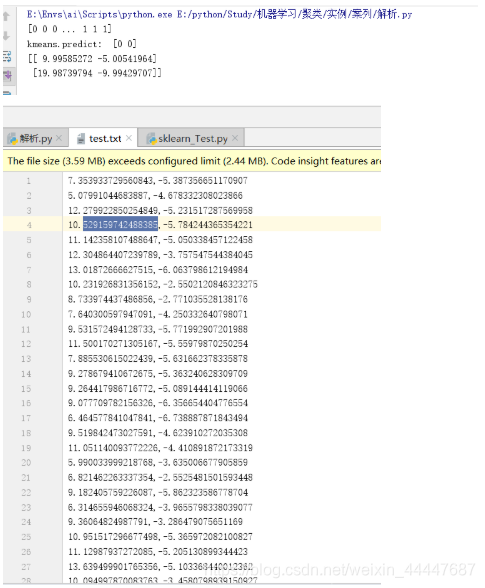The image size is (485, 588).
Task: Click the console value '-9.99429707'
Action: [125, 73]
